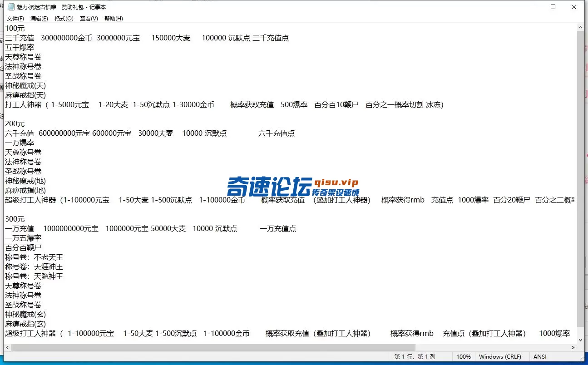The width and height of the screenshot is (588, 365).
Task: Click the 麻痹戒指(地) line
Action: [25, 191]
